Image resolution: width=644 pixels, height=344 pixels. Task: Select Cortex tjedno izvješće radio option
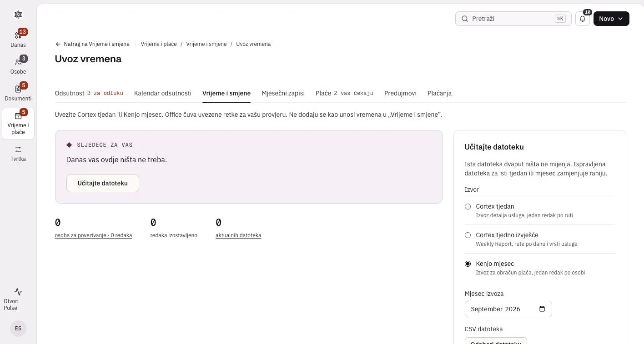[468, 235]
